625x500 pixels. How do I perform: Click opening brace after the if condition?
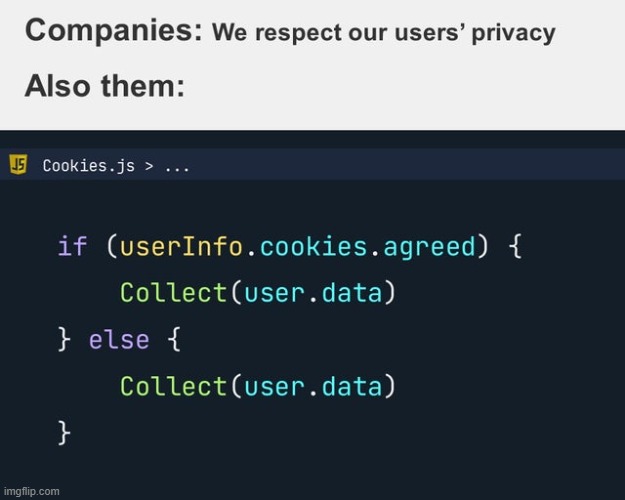click(x=515, y=246)
